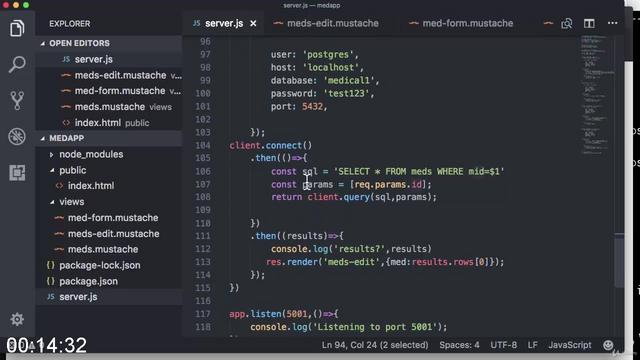The width and height of the screenshot is (640, 360).
Task: Open the More Actions ellipsis menu
Action: click(612, 23)
